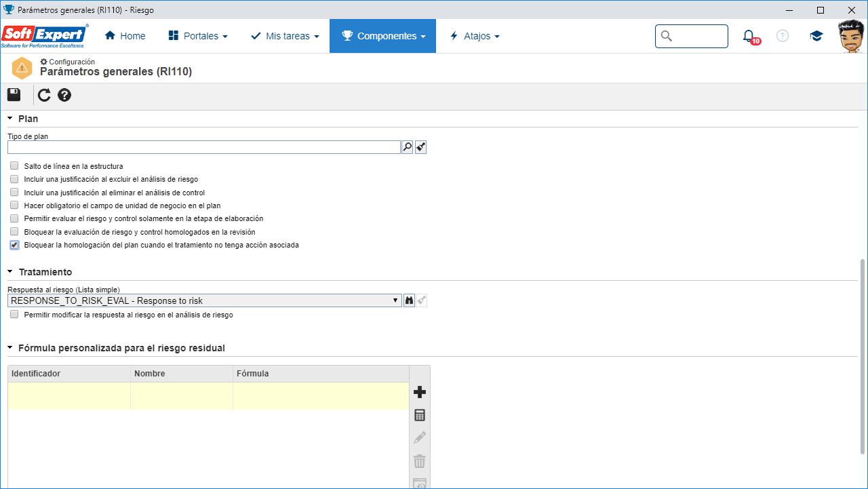Collapse the Plan section
Screen dimensions: 868x489
pos(23,119)
